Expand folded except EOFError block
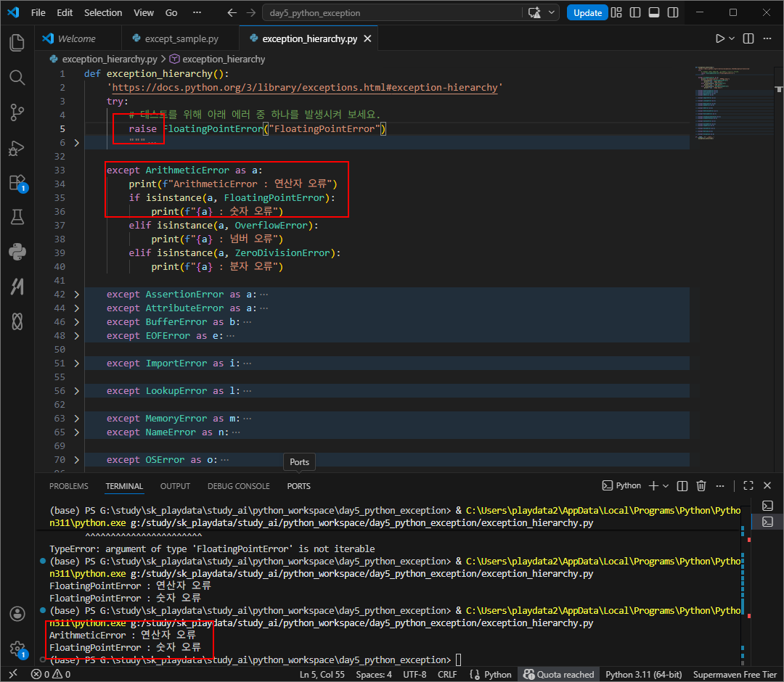784x682 pixels. tap(76, 336)
